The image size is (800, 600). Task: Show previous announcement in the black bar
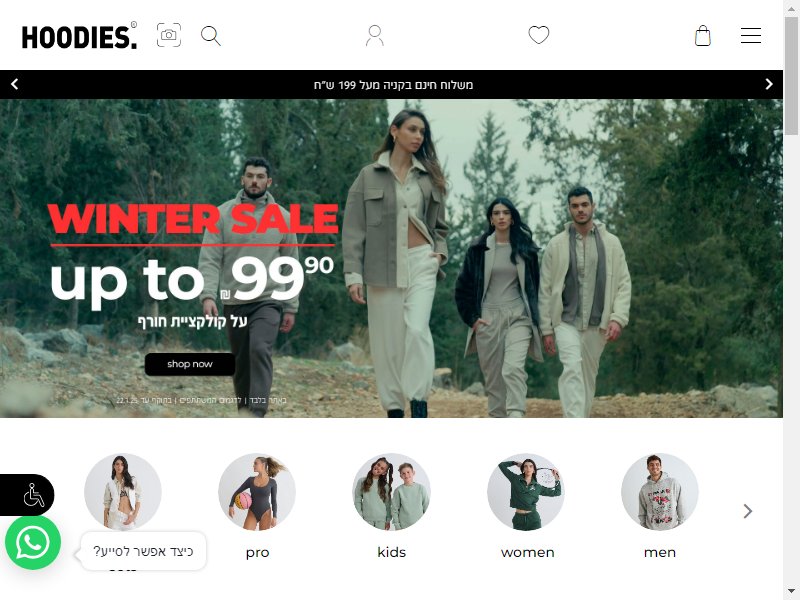(15, 84)
